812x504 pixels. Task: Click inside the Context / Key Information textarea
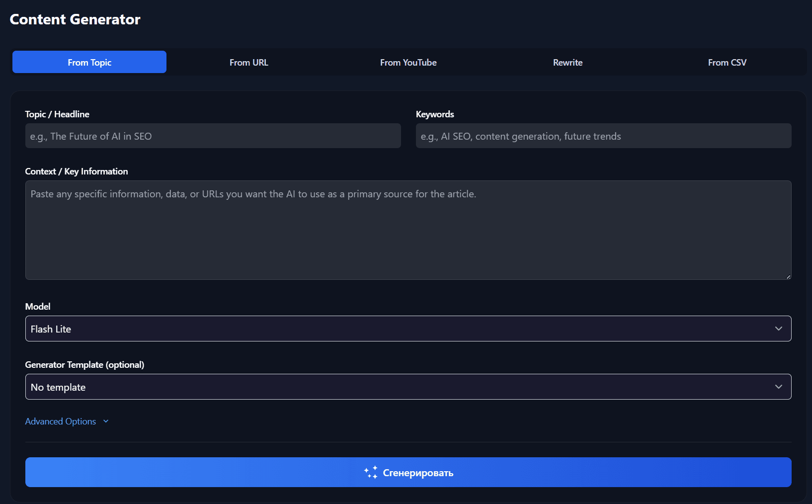407,230
